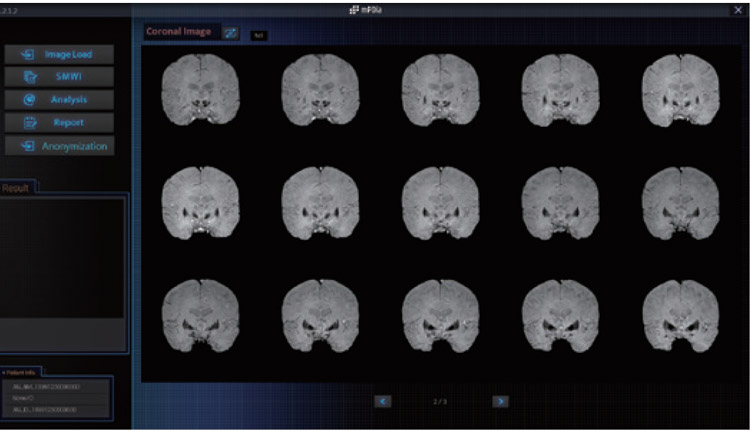Go to the next image page
750x432 pixels.
click(500, 401)
